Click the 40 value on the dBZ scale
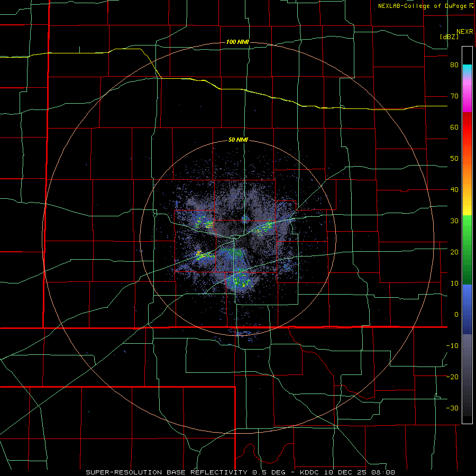The image size is (476, 476). pyautogui.click(x=454, y=190)
